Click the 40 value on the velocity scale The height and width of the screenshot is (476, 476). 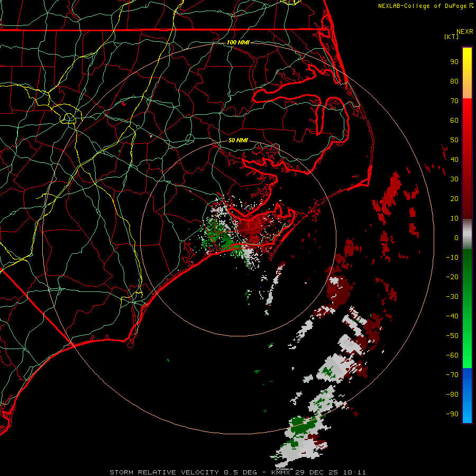point(454,160)
